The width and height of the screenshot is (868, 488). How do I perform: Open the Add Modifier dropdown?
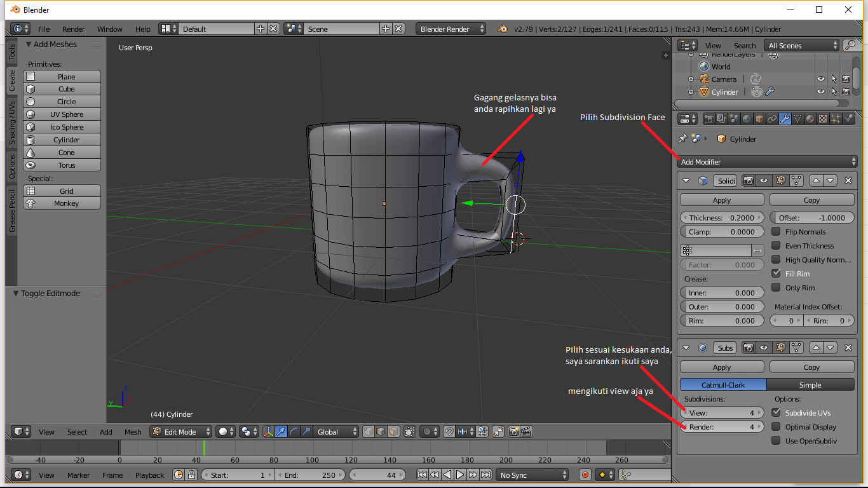click(766, 161)
